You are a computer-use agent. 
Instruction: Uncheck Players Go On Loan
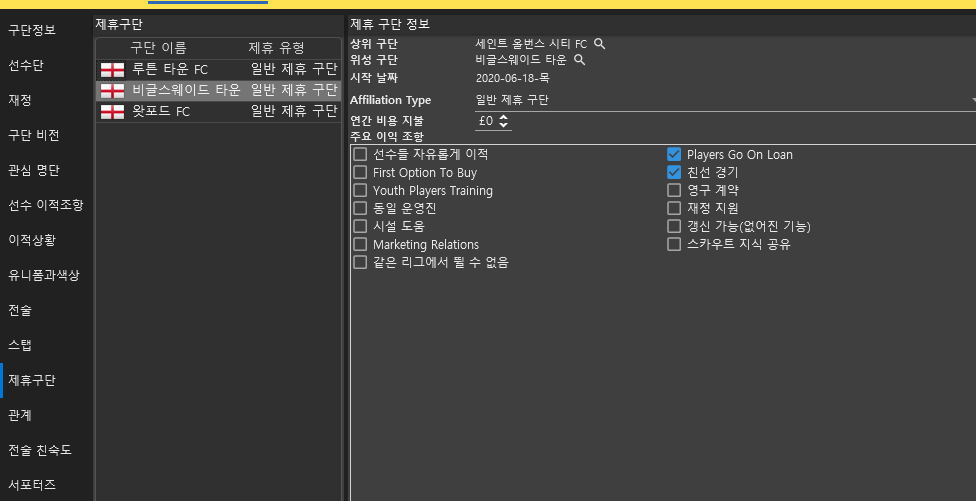point(674,154)
